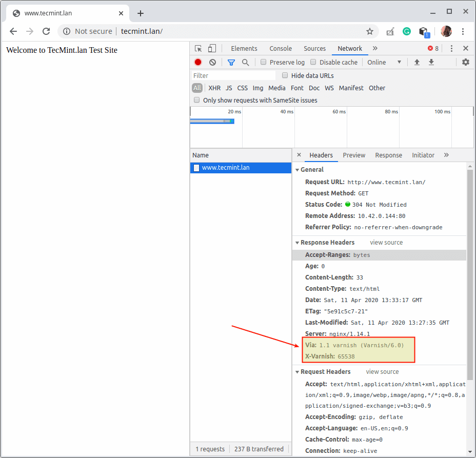Select the Network tab
This screenshot has height=458, width=476.
(x=350, y=49)
